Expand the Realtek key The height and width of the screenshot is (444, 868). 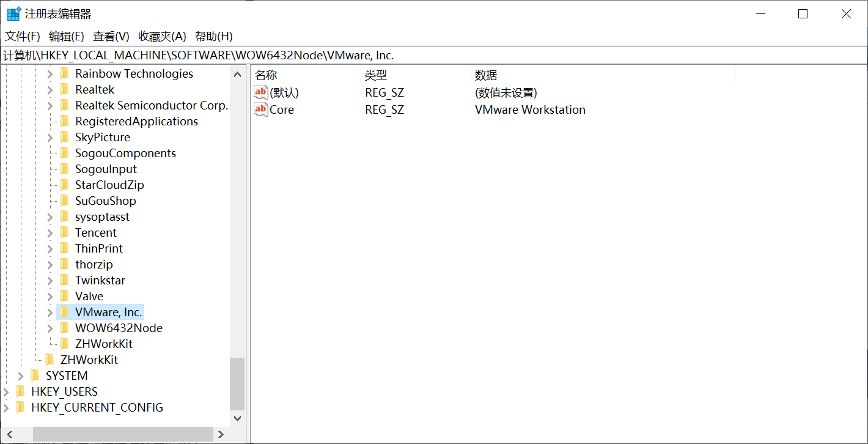50,90
